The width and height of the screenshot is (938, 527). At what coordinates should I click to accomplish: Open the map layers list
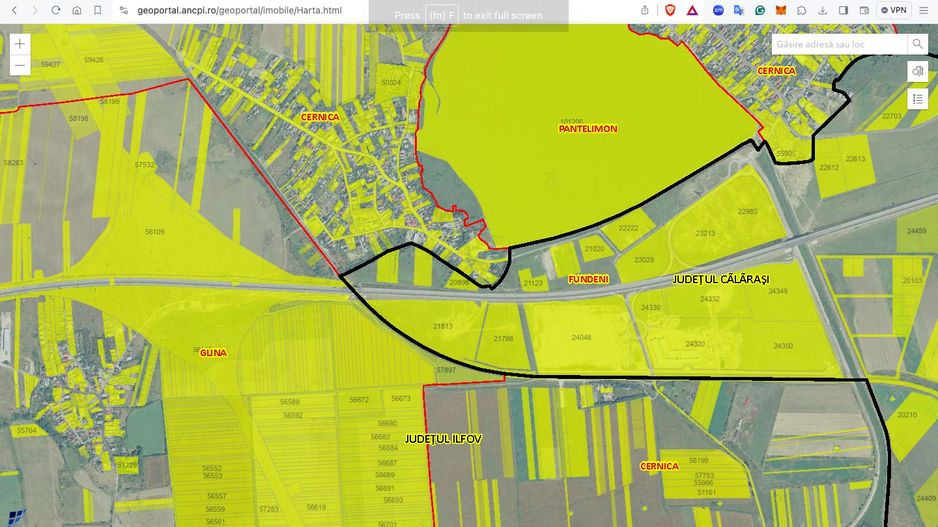coord(917,99)
